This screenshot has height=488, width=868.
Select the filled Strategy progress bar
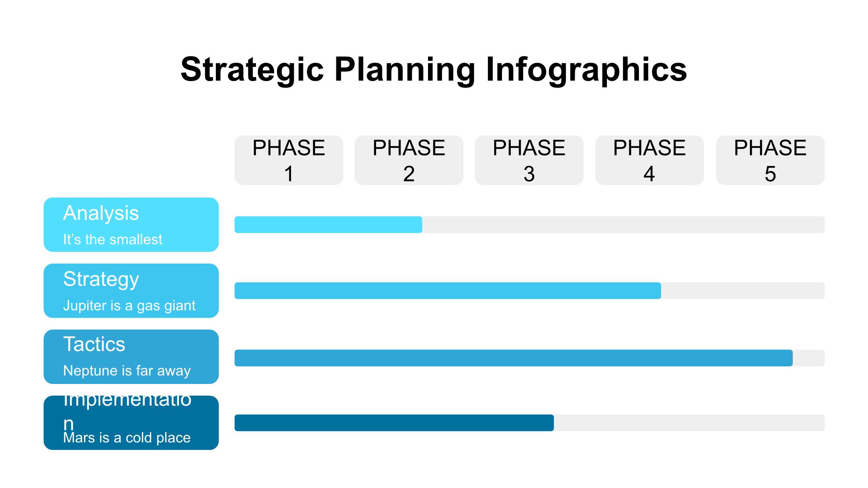coord(447,290)
